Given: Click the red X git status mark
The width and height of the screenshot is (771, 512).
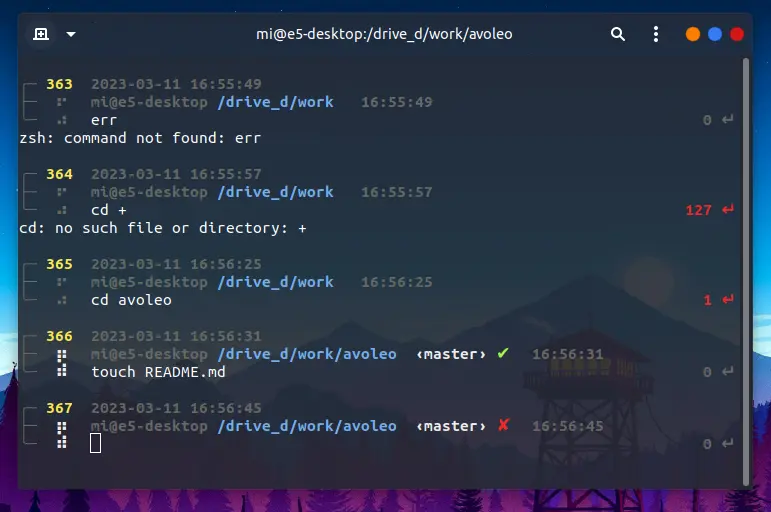Looking at the screenshot, I should click(x=503, y=425).
